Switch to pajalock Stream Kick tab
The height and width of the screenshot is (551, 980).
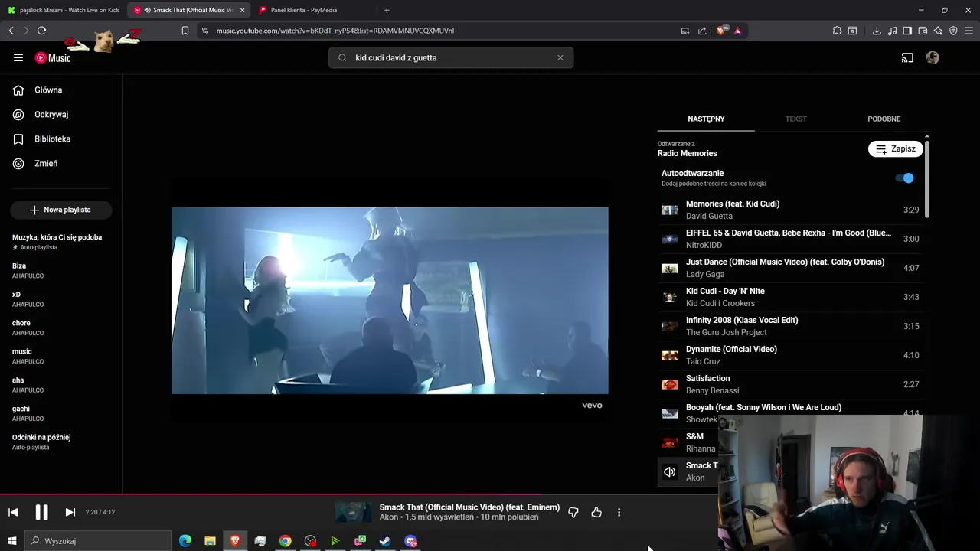tap(64, 10)
